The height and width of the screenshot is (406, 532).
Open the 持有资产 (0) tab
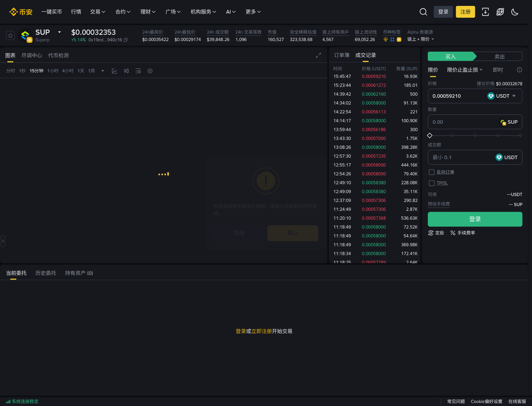(x=79, y=273)
